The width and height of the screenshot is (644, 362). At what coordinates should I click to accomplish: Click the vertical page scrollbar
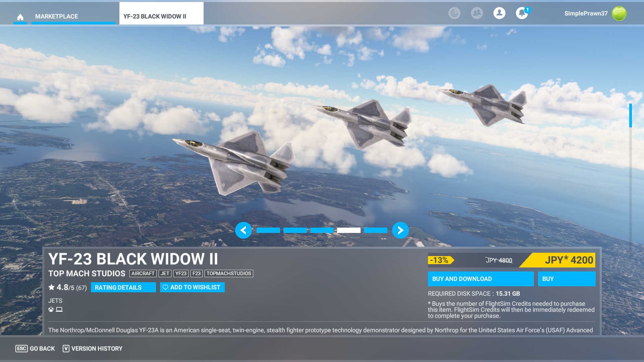tap(630, 116)
